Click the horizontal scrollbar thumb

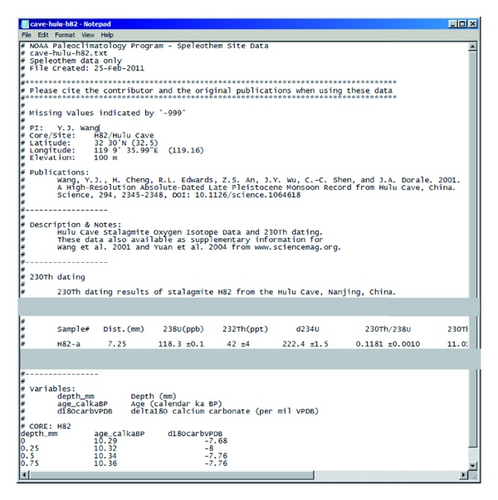172,475
